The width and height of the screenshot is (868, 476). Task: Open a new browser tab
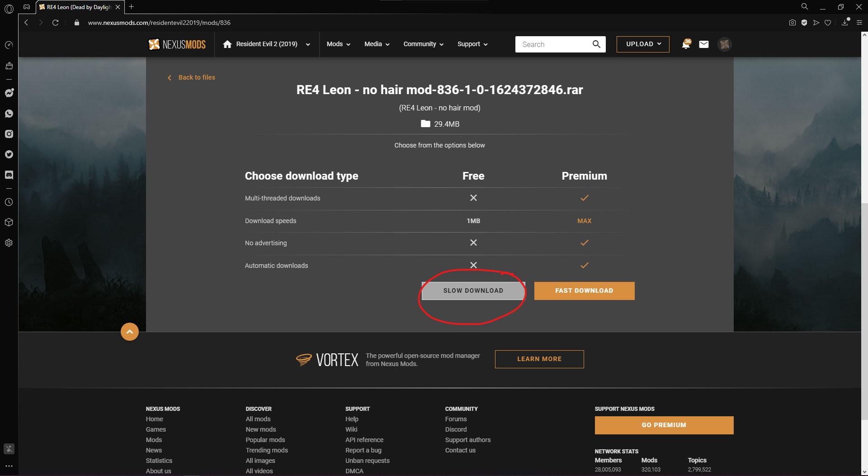click(132, 7)
